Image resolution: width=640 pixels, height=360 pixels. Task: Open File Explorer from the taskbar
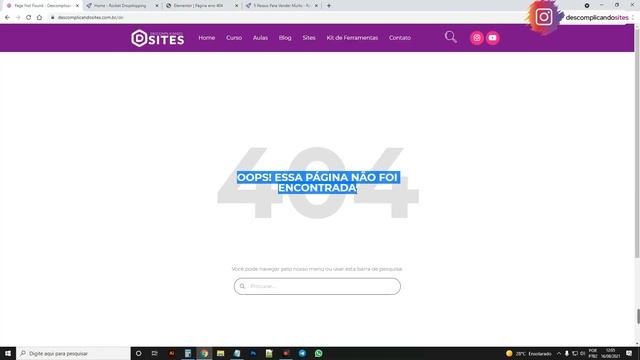(220, 353)
